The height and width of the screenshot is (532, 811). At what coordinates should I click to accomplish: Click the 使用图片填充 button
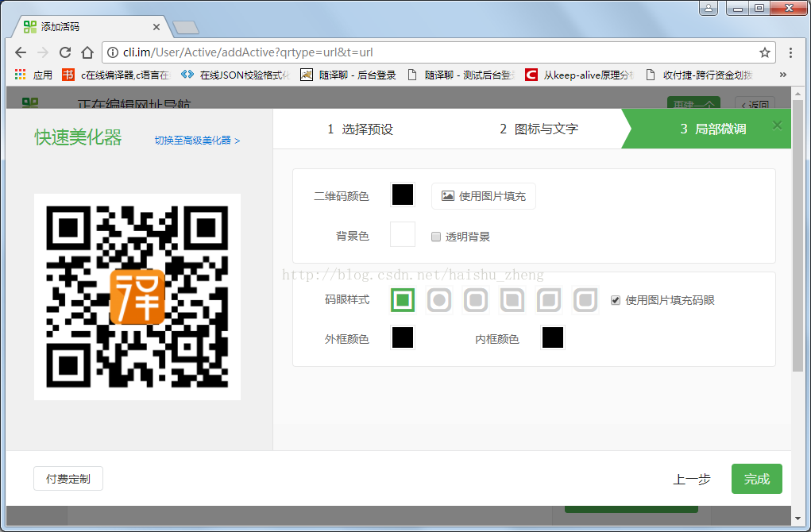coord(484,196)
